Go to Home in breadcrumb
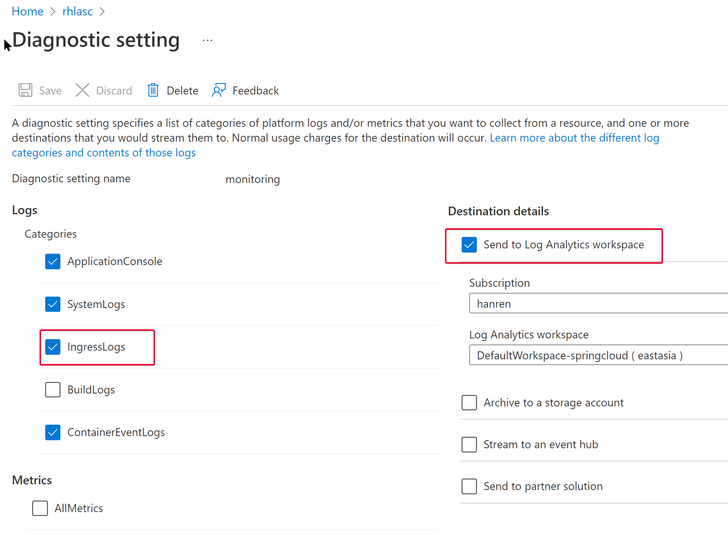This screenshot has height=537, width=728. coord(27,12)
